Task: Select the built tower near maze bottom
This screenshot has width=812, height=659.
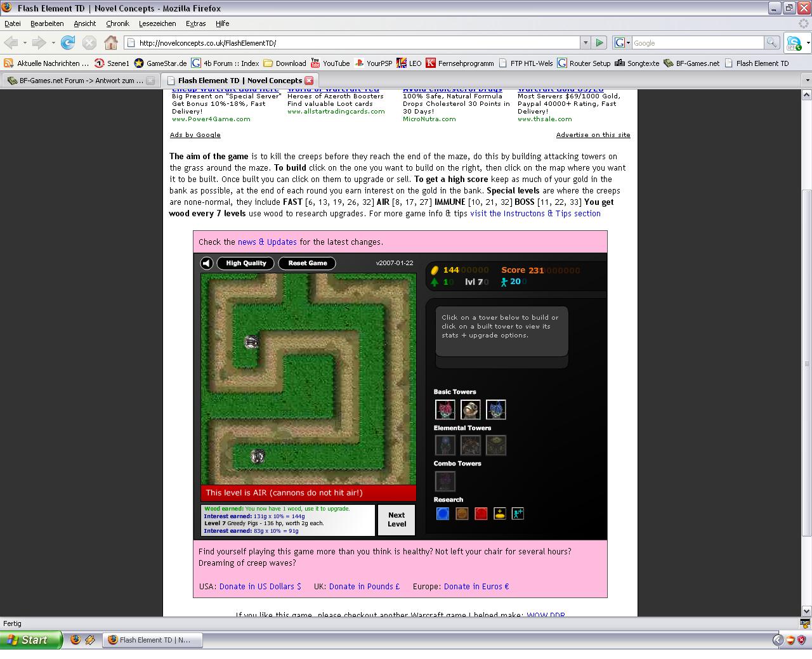Action: [x=258, y=456]
